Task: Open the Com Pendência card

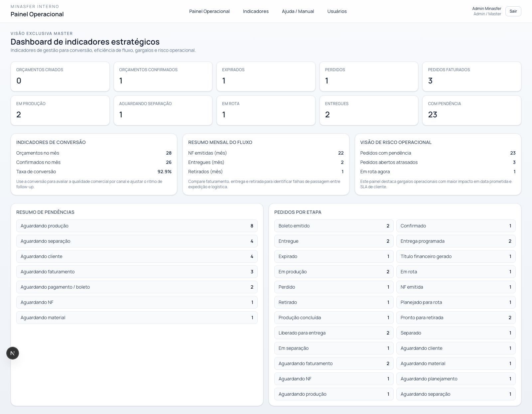Action: coord(471,110)
